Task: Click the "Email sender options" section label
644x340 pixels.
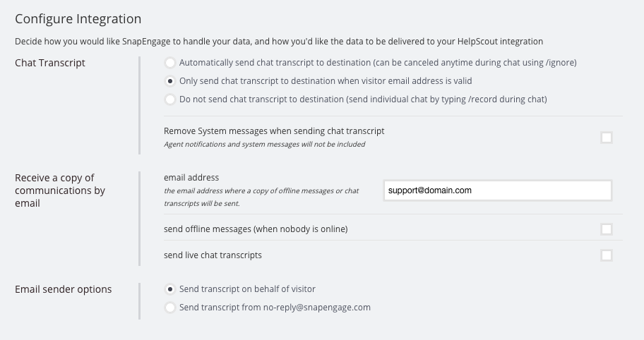Action: 64,289
